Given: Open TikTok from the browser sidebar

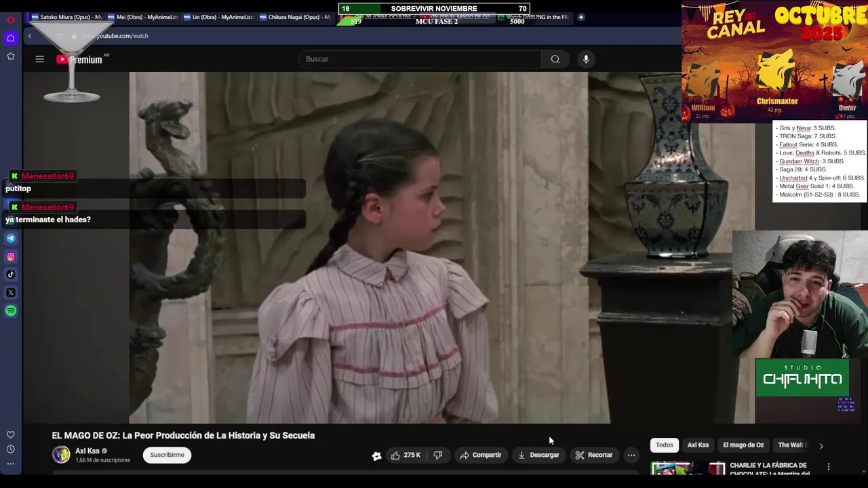Looking at the screenshot, I should (x=11, y=274).
